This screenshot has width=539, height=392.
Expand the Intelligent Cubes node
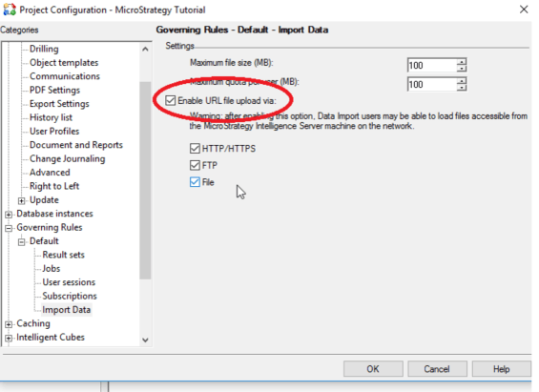tap(9, 338)
